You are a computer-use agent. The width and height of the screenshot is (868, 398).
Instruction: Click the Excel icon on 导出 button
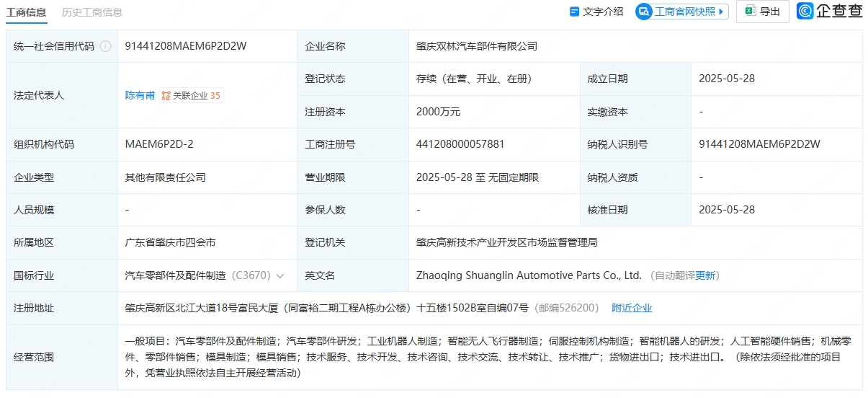[x=750, y=11]
